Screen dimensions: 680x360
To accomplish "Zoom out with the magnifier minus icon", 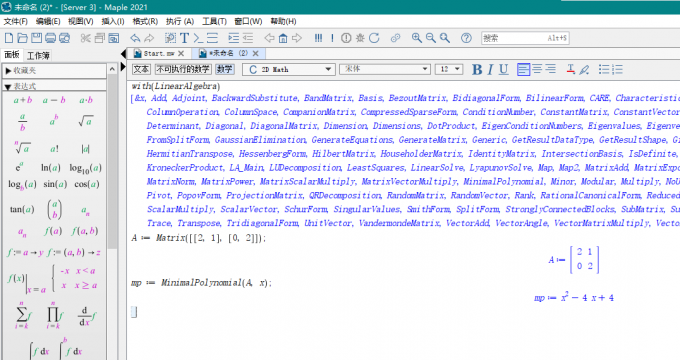I will tap(431, 38).
